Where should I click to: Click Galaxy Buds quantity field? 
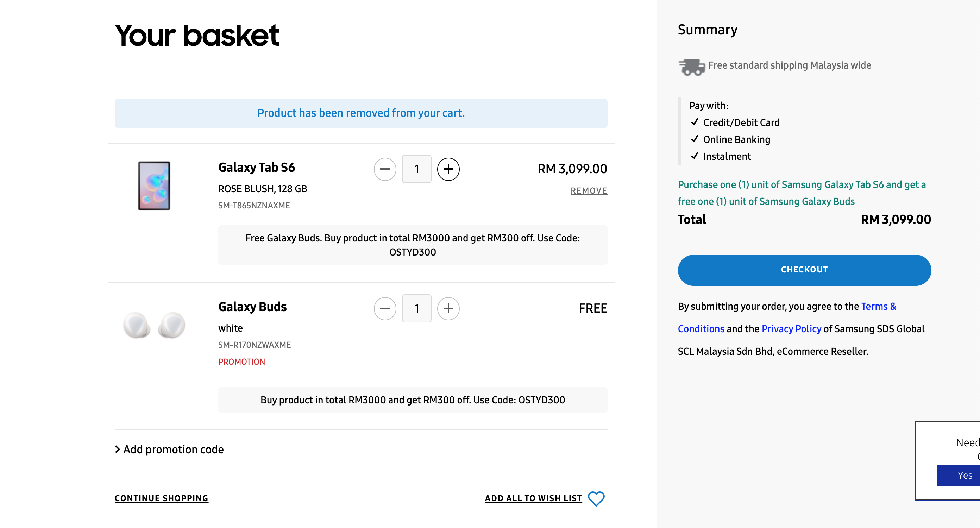416,308
